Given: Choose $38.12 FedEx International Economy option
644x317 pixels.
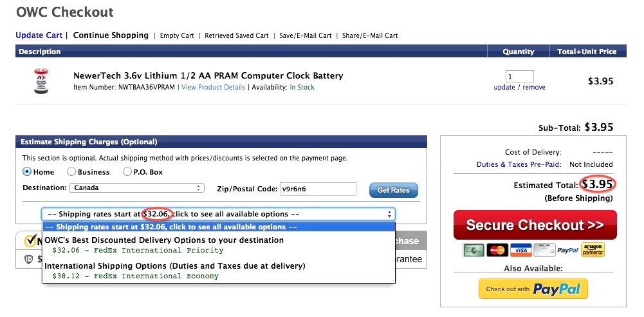Looking at the screenshot, I should [136, 276].
